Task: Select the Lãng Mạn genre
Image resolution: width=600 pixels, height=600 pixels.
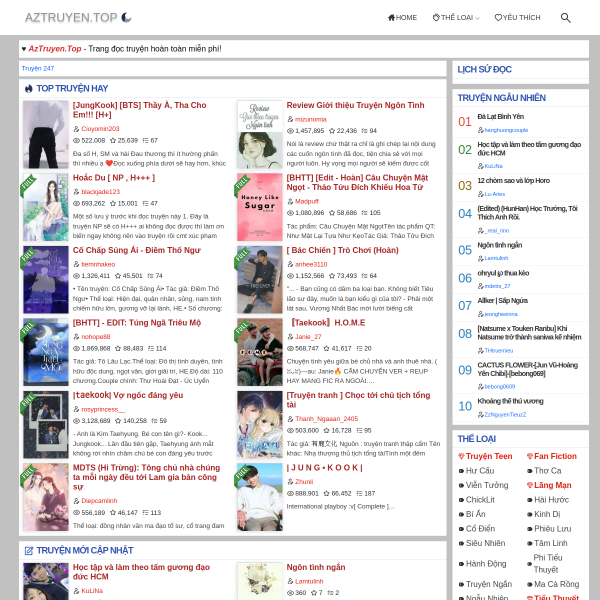Action: click(x=553, y=485)
